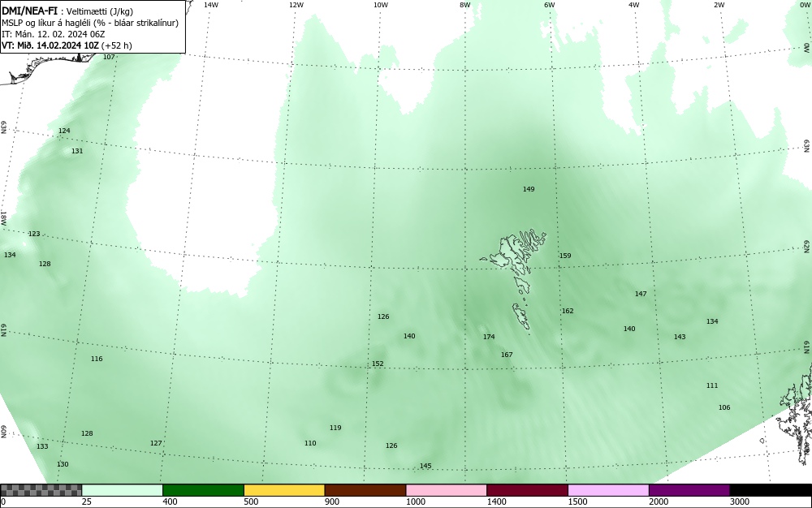Click the map value '149'

coord(529,189)
